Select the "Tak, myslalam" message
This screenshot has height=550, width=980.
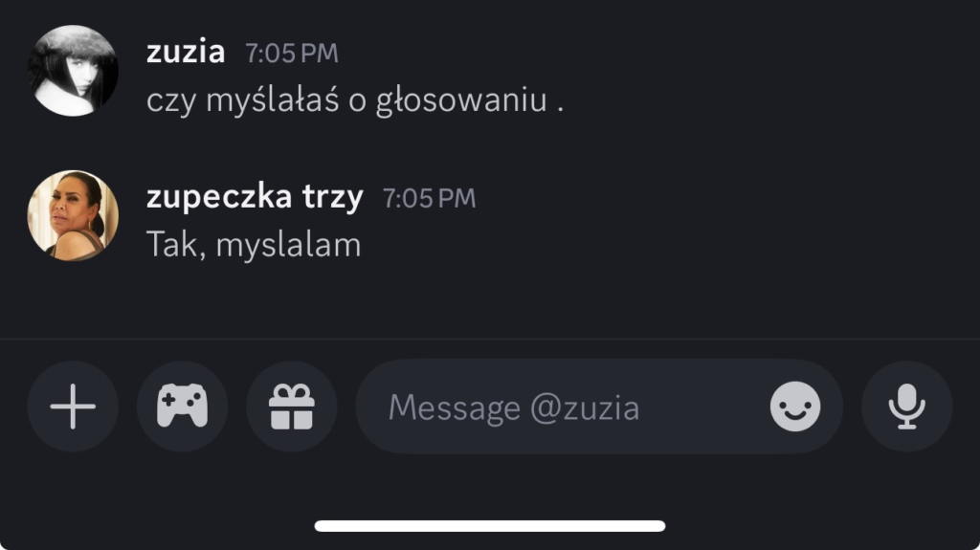coord(254,246)
